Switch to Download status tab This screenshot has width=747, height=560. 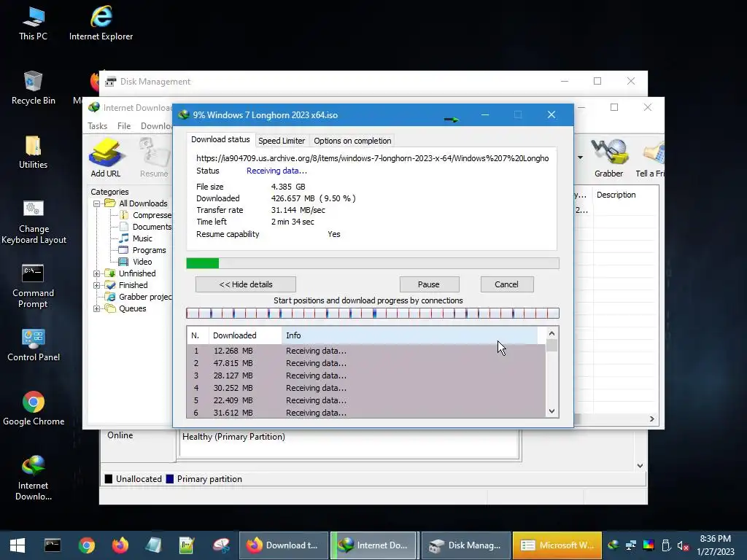pos(220,139)
